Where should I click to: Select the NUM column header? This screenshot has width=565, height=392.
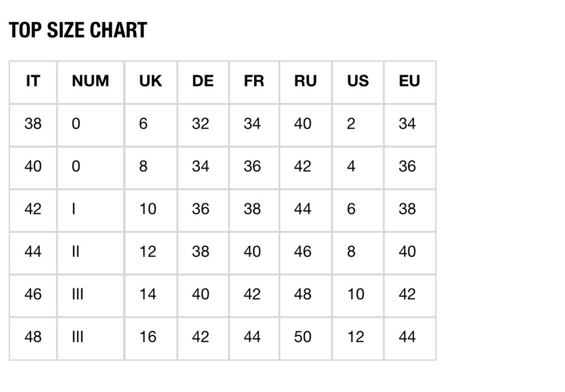point(91,82)
